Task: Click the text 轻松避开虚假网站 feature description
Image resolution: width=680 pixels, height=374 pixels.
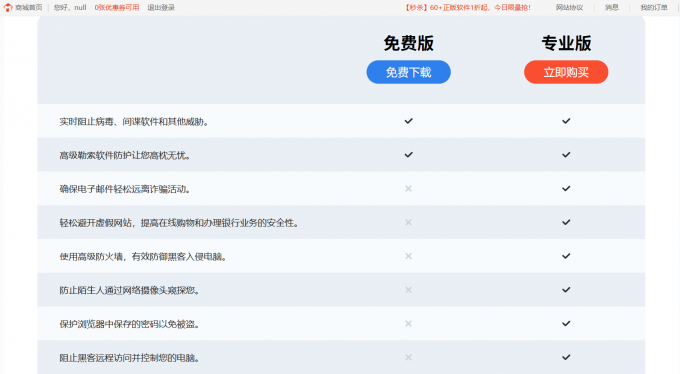Action: (180, 223)
